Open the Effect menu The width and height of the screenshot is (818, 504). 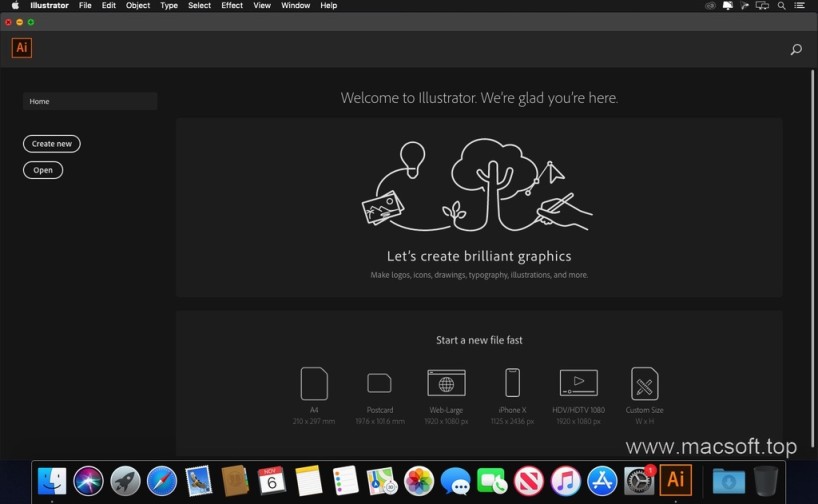tap(232, 6)
